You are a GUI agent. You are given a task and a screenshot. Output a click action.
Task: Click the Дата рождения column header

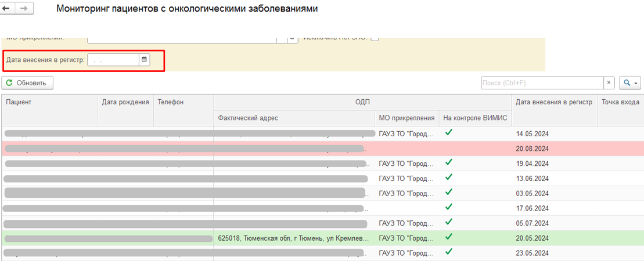125,102
